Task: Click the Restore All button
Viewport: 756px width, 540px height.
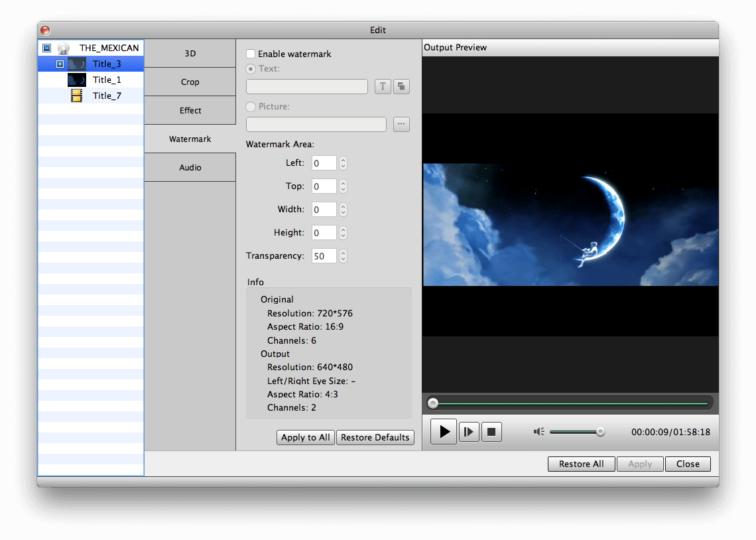Action: 581,464
